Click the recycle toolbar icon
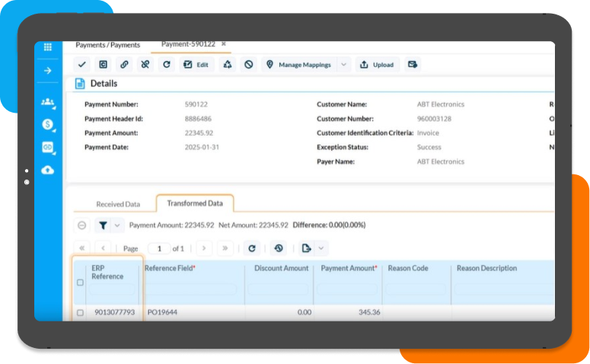Viewport: 590px width, 364px height. [x=228, y=65]
